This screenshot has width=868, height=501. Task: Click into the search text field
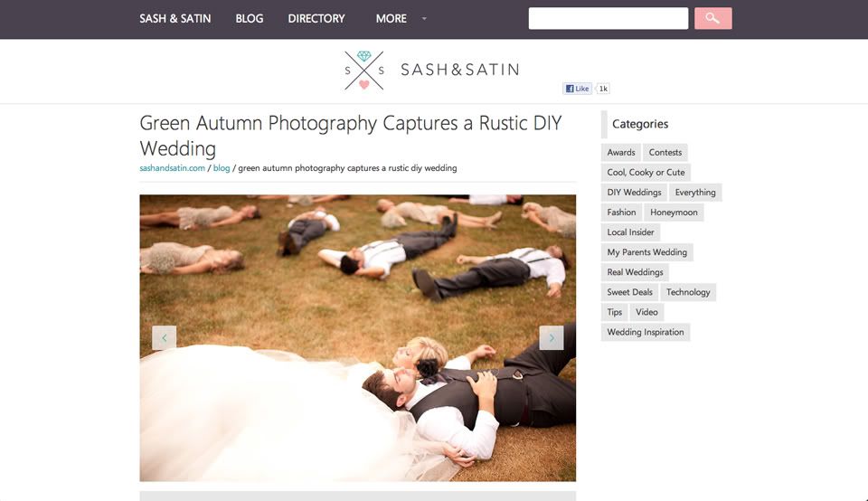tap(609, 18)
